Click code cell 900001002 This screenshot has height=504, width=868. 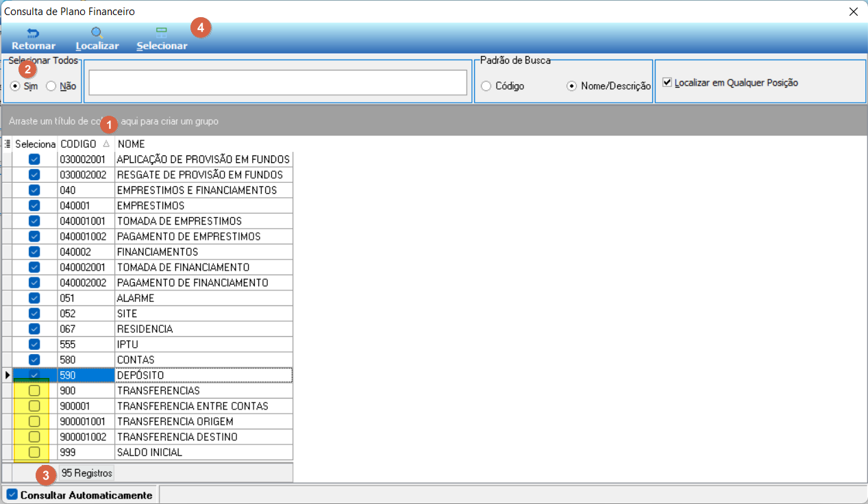[86, 437]
